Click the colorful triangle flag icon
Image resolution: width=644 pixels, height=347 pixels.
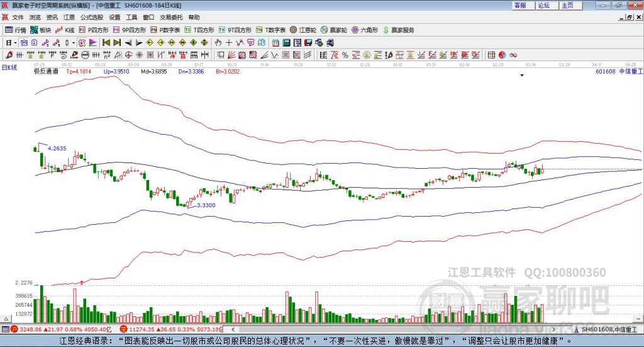(93, 43)
